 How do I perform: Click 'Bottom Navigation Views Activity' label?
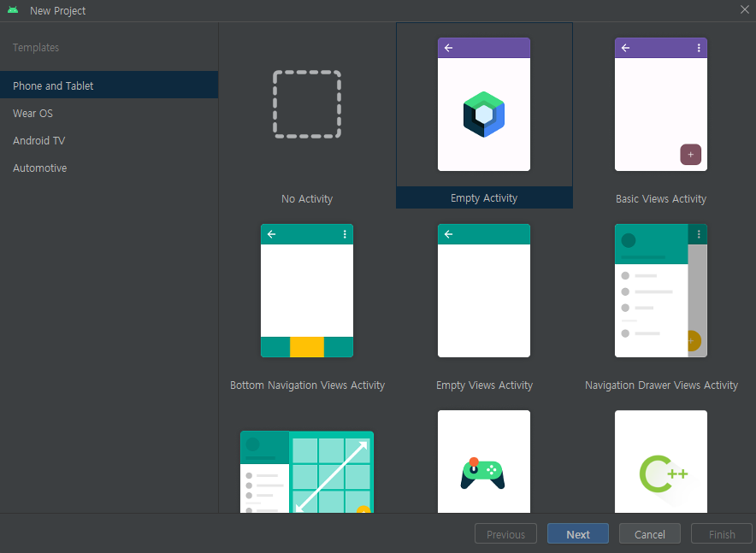coord(307,385)
